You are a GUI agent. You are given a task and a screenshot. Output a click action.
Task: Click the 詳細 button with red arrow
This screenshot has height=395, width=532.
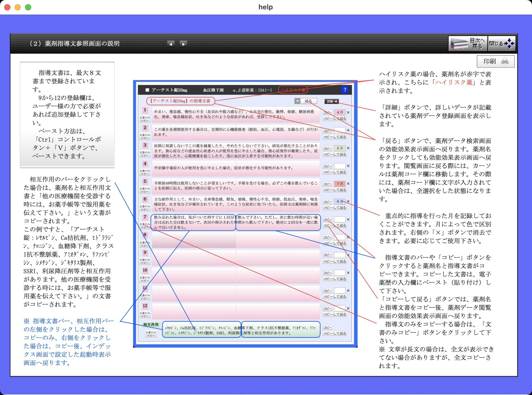point(331,101)
